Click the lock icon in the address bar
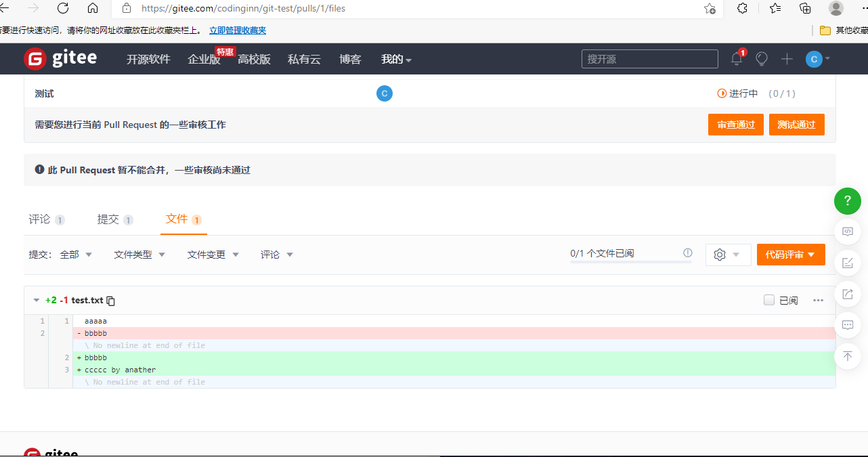 [126, 8]
